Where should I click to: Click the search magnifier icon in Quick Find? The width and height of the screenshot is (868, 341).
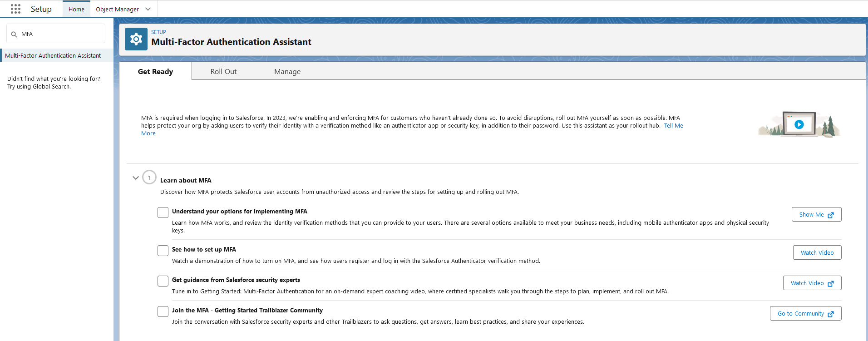tap(14, 34)
